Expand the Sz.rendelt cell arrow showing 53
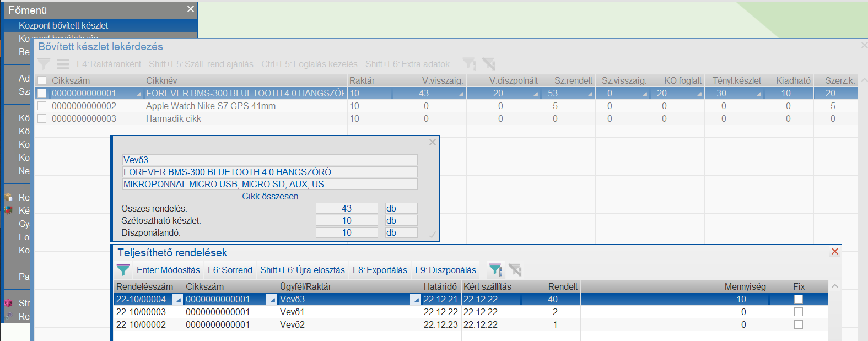The width and height of the screenshot is (868, 341). click(590, 94)
